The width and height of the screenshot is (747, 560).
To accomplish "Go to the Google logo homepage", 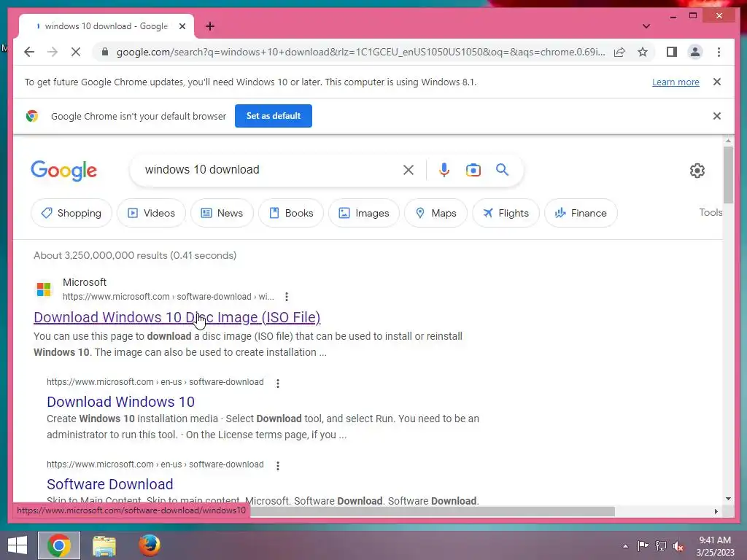I will coord(64,171).
